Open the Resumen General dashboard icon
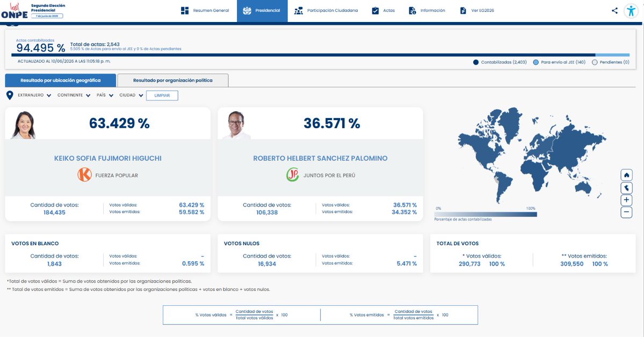 coord(185,11)
